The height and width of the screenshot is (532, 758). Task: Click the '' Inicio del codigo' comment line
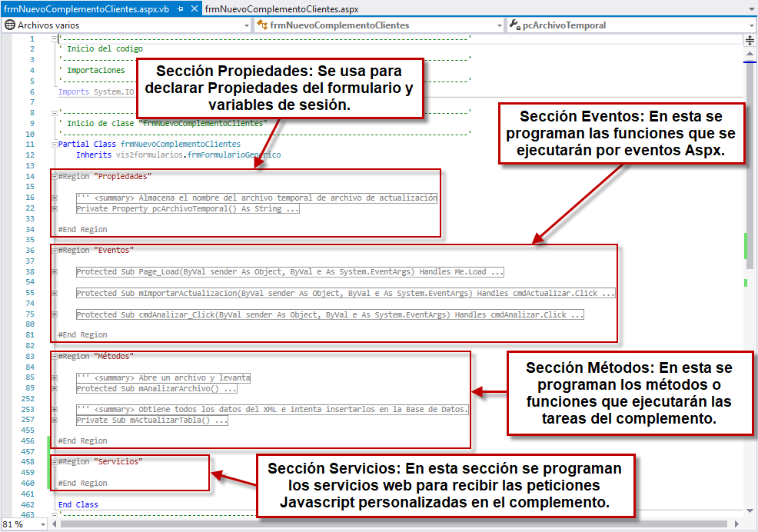[x=101, y=49]
